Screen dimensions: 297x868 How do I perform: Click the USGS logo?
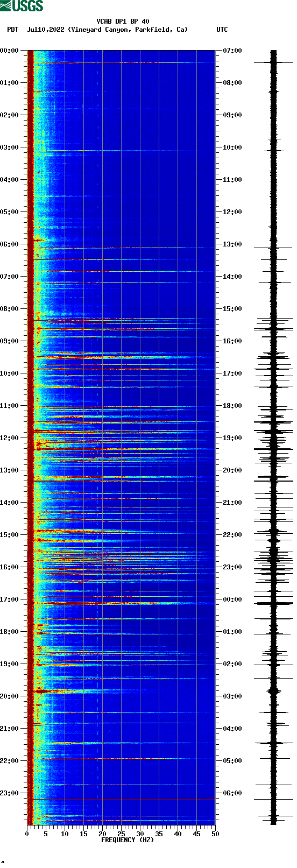point(22,6)
